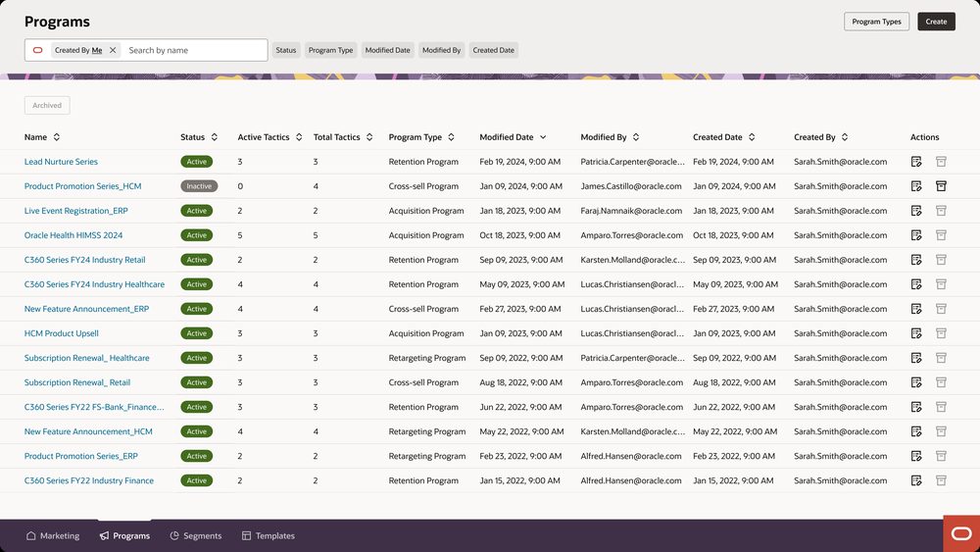Screen dimensions: 980x552
Task: Sort table by Name column
Action: point(56,137)
